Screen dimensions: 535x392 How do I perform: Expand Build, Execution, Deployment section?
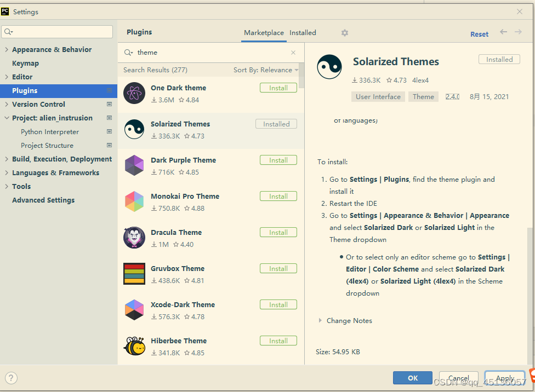click(x=7, y=159)
